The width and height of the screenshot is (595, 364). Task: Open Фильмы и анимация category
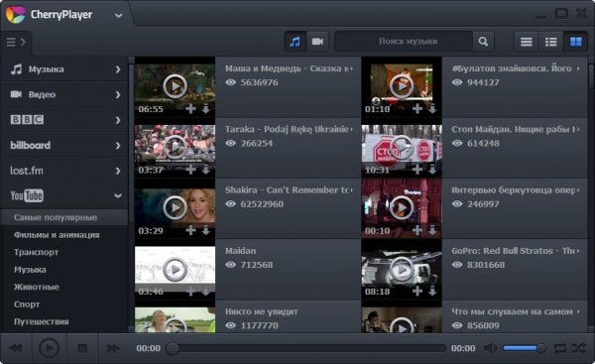coord(57,235)
